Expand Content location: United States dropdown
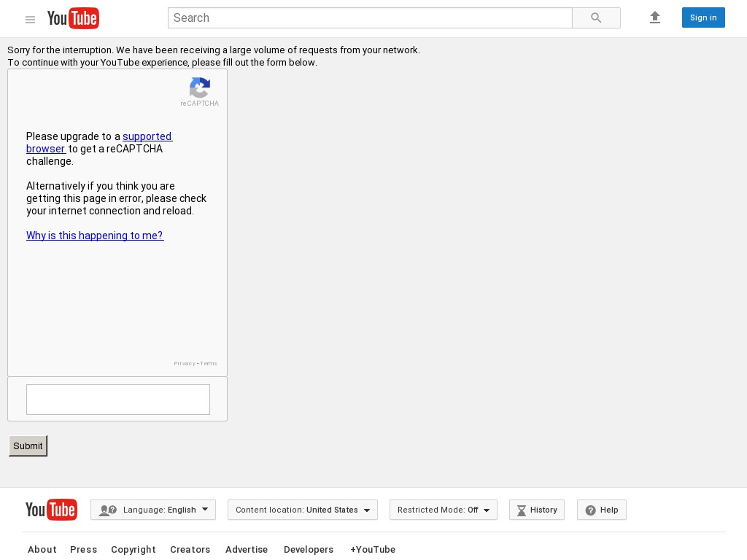Screen dimensions: 747x560 point(302,510)
